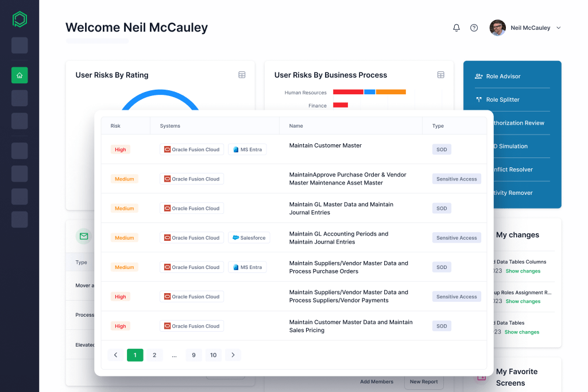Click the help question mark icon
Screen dimensions: 588x392
coord(474,28)
